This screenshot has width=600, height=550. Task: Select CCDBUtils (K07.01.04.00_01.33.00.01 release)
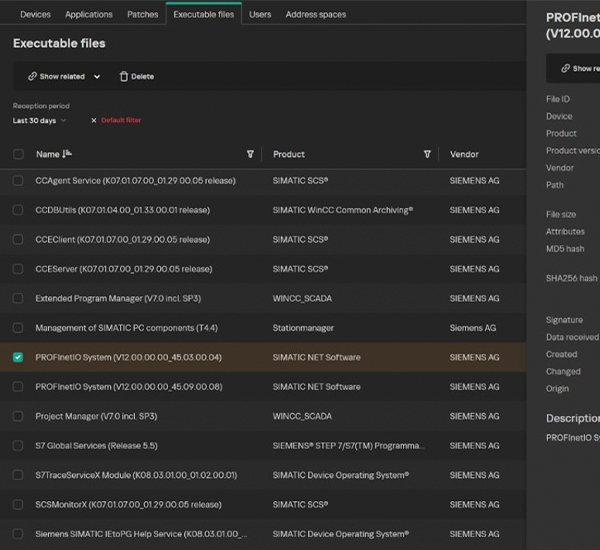pyautogui.click(x=122, y=210)
